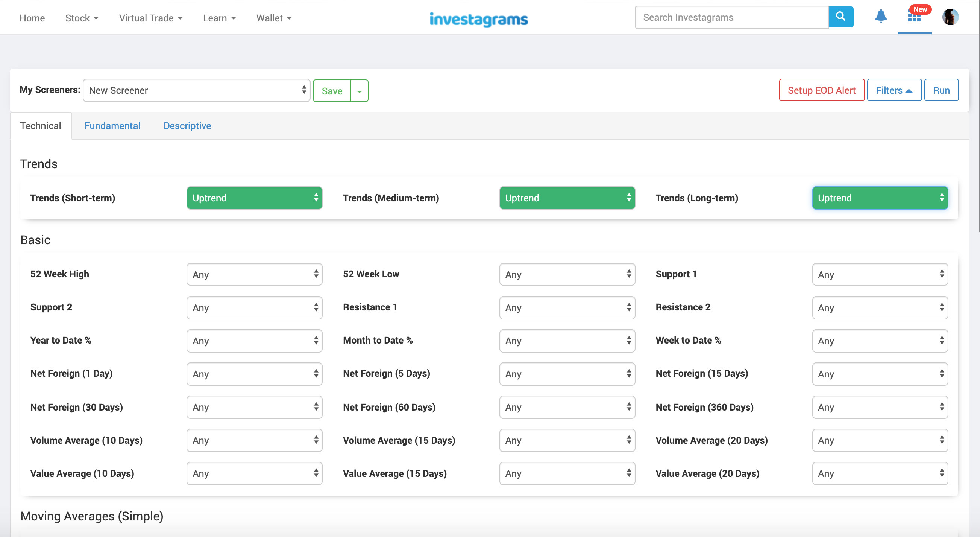
Task: Open the Month to Date % dropdown
Action: [x=567, y=341]
